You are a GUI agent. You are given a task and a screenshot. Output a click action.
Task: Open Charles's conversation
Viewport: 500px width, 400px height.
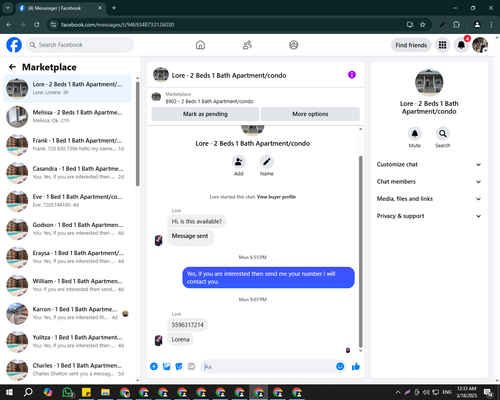tap(67, 370)
